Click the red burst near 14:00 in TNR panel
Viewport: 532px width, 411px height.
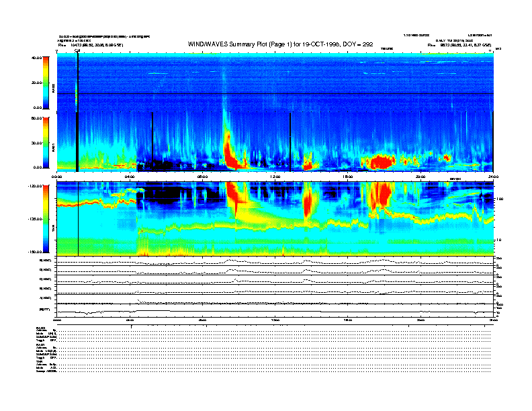308,203
